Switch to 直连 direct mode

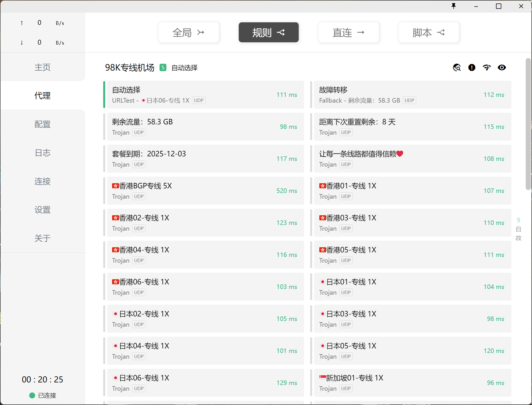click(x=348, y=32)
